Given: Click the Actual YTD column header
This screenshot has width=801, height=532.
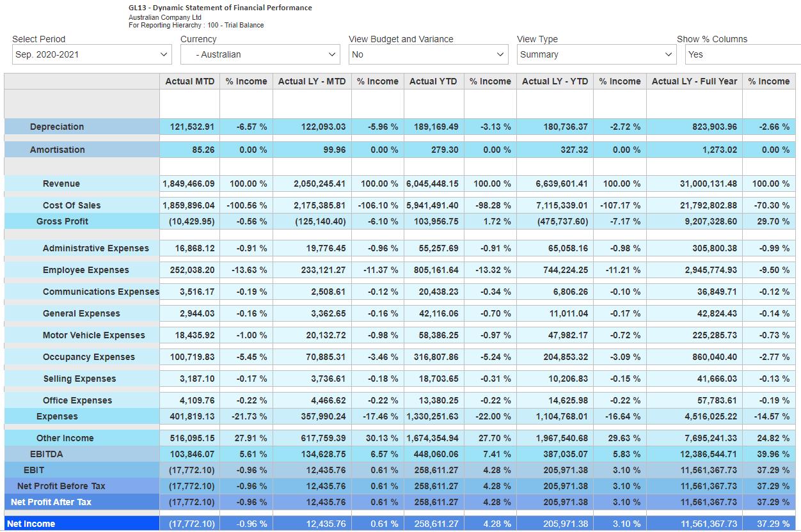Looking at the screenshot, I should click(434, 81).
